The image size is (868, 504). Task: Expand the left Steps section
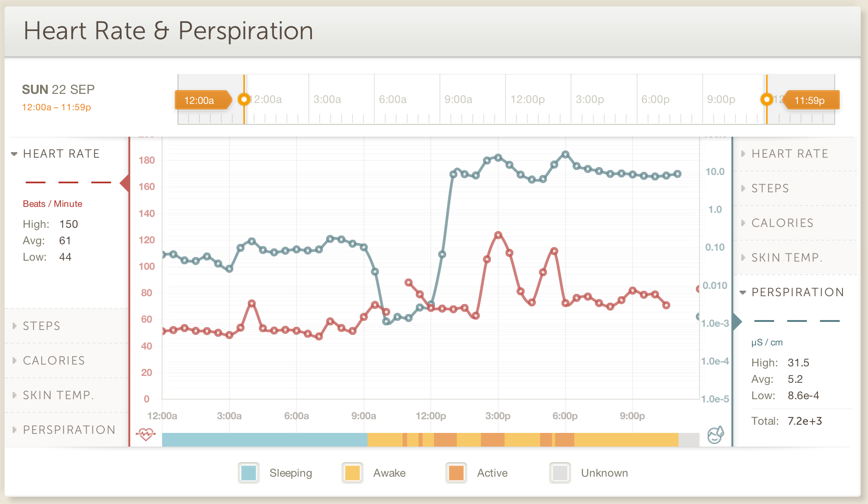[x=41, y=326]
